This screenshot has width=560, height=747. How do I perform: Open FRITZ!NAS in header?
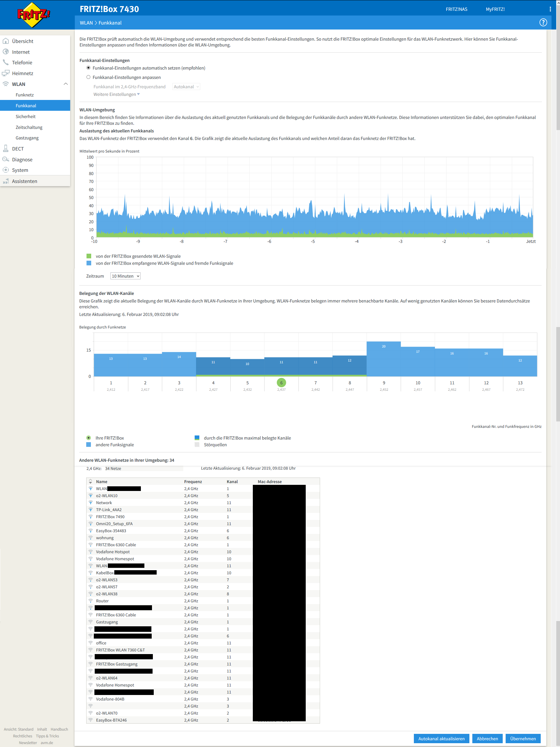tap(457, 9)
